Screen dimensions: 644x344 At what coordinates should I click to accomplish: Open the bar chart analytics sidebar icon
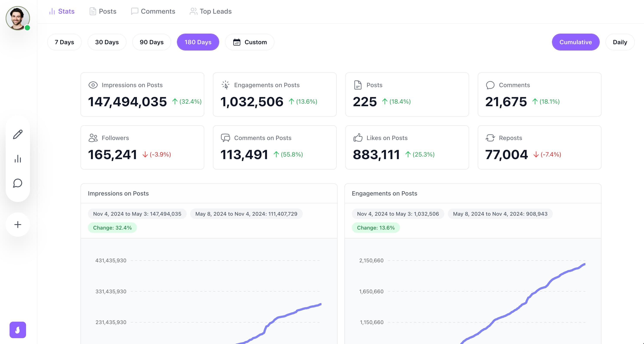(18, 159)
